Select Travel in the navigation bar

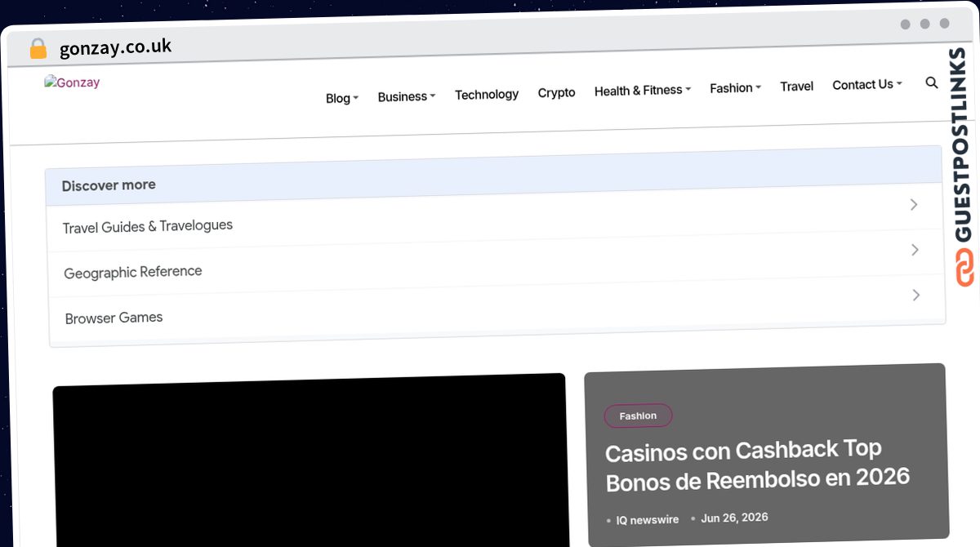(796, 87)
